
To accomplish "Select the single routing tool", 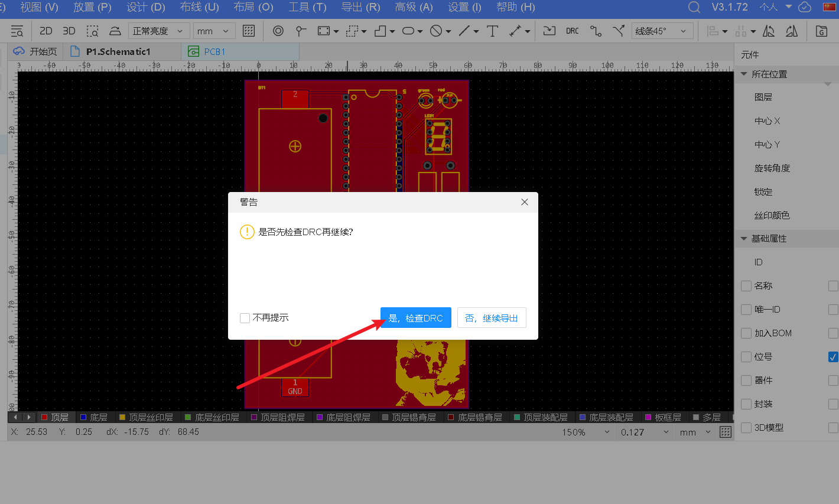I will click(x=596, y=31).
